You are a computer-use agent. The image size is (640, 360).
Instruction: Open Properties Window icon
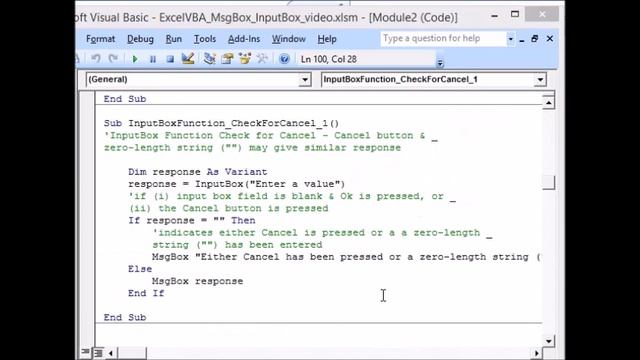point(227,59)
